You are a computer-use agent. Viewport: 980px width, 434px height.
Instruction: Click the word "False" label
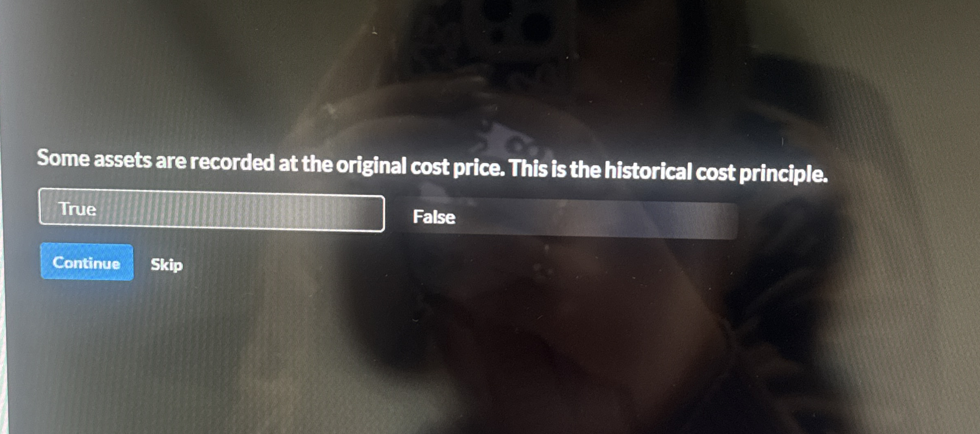point(434,217)
